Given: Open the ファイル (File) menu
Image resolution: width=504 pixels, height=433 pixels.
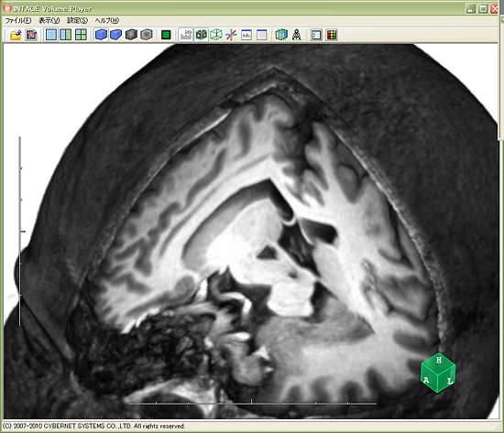Looking at the screenshot, I should 18,20.
